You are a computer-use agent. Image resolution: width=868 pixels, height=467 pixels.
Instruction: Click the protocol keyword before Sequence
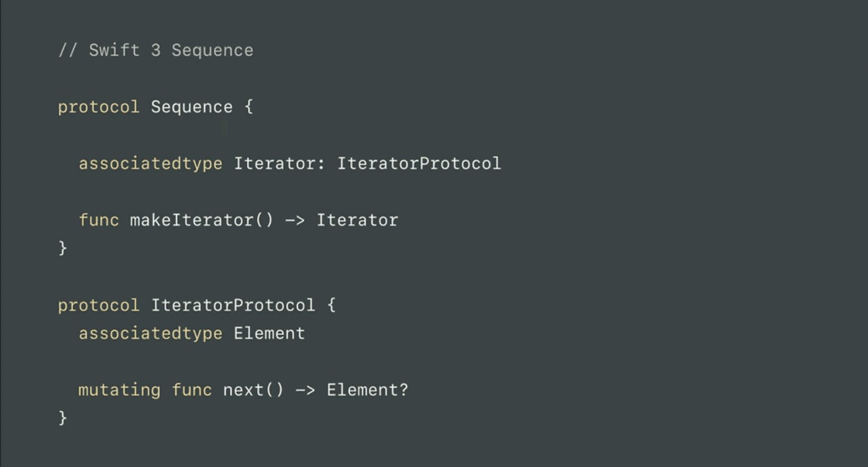pyautogui.click(x=98, y=107)
